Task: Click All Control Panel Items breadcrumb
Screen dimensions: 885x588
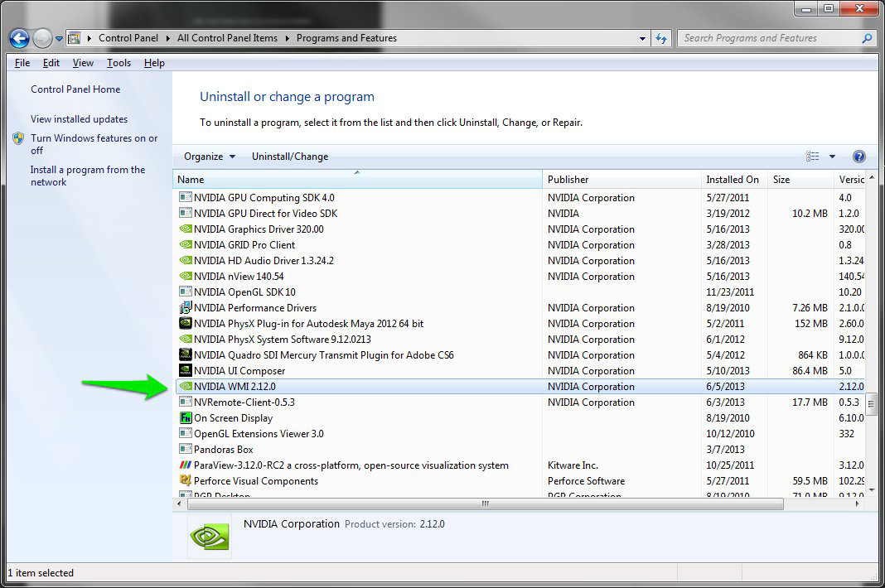Action: (227, 38)
